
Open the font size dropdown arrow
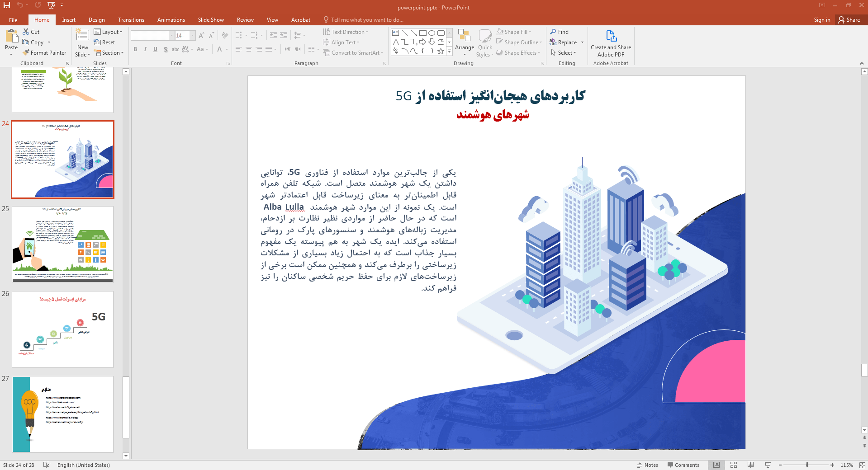tap(192, 35)
